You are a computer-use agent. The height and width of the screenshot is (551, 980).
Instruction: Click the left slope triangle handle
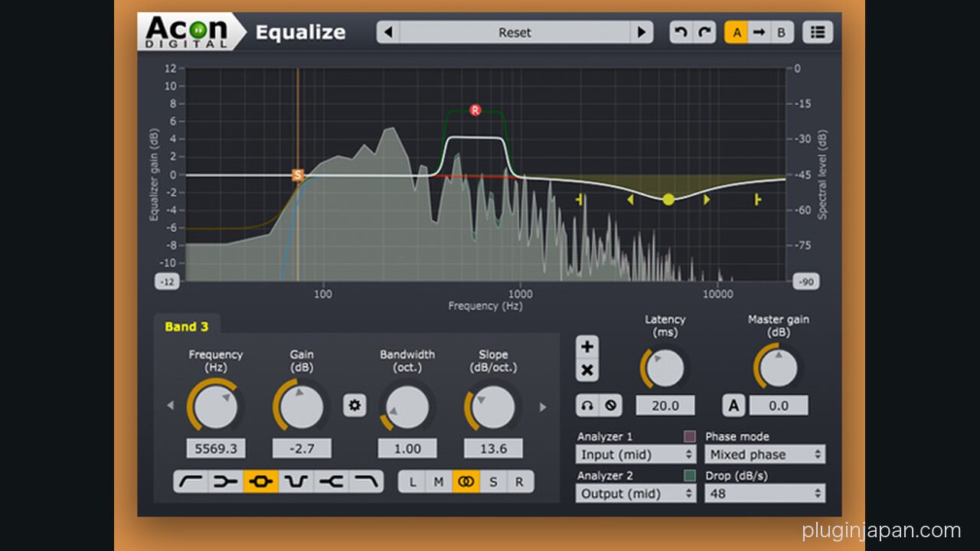click(630, 200)
